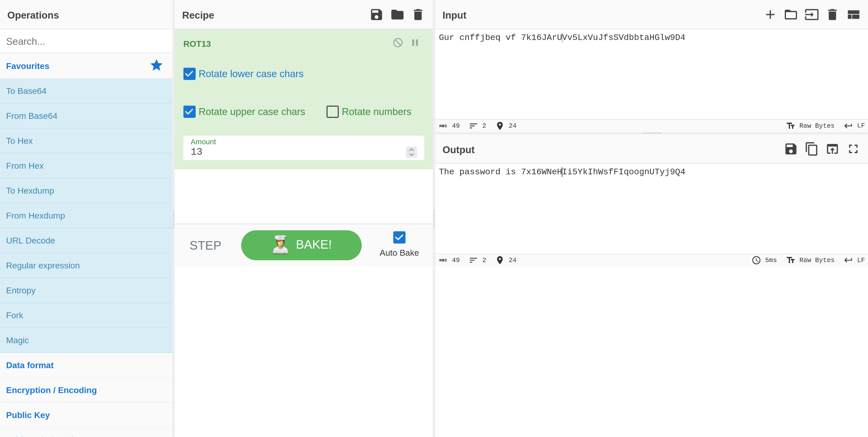Image resolution: width=868 pixels, height=437 pixels.
Task: Save the recipe with disk icon
Action: tap(376, 15)
